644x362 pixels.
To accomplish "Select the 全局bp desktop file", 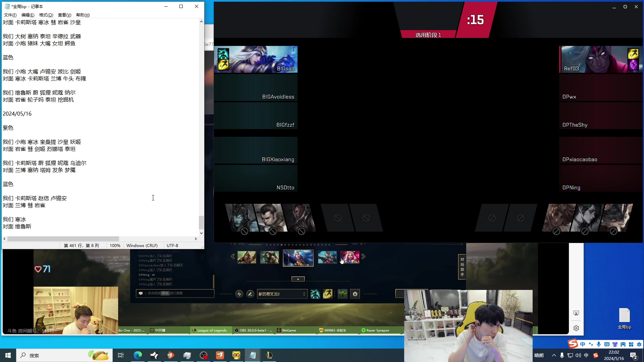I will tap(625, 318).
